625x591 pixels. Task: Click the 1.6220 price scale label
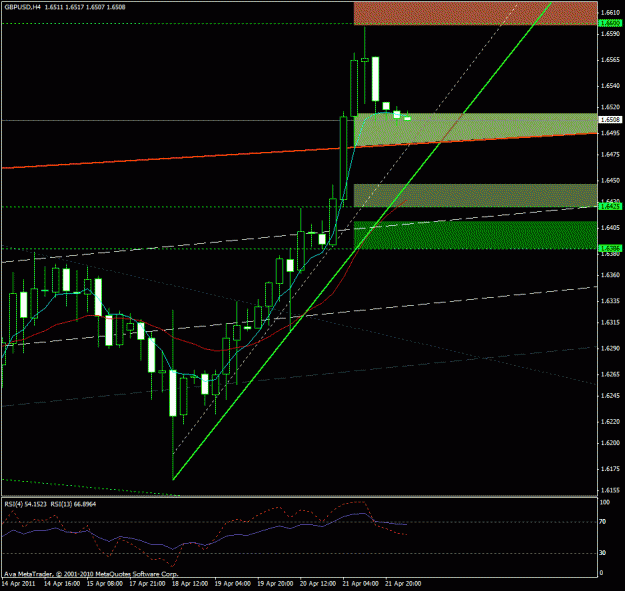tap(610, 422)
